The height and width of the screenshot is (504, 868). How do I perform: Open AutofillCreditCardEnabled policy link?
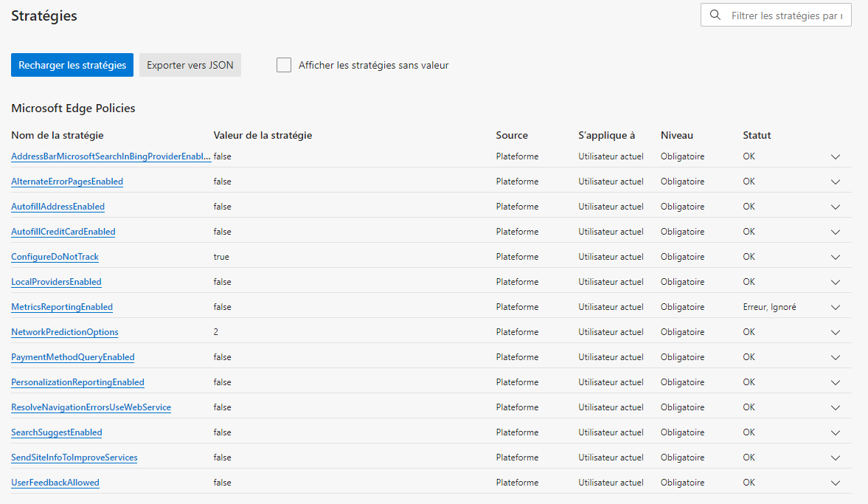pyautogui.click(x=63, y=232)
